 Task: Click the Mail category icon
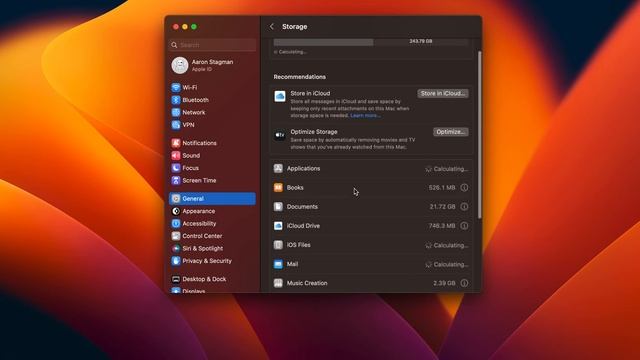[x=278, y=264]
